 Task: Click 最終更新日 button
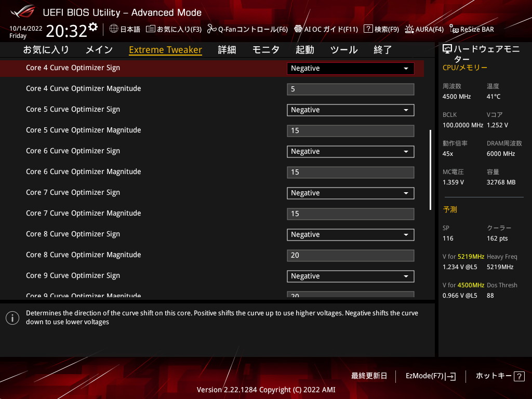click(369, 376)
